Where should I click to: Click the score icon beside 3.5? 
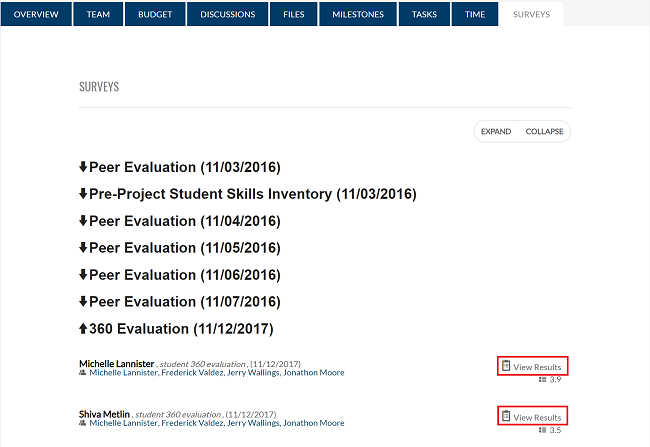pos(542,430)
